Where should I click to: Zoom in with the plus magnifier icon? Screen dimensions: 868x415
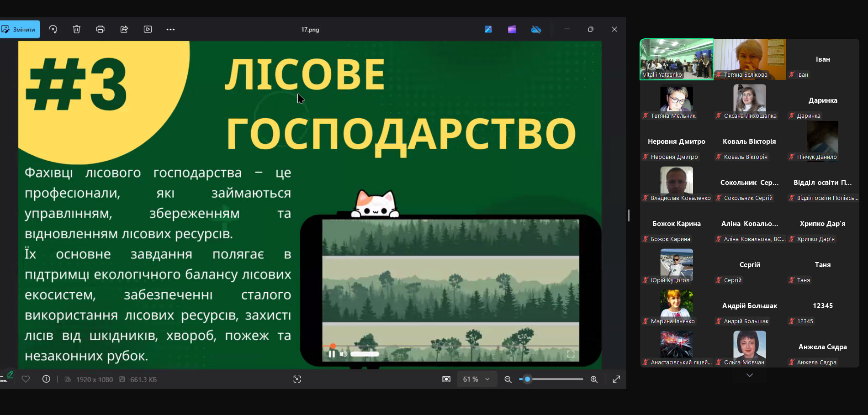point(594,379)
